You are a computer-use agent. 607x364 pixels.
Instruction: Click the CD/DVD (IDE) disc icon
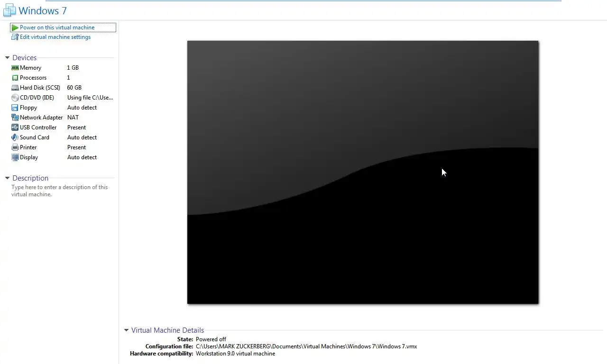tap(15, 98)
